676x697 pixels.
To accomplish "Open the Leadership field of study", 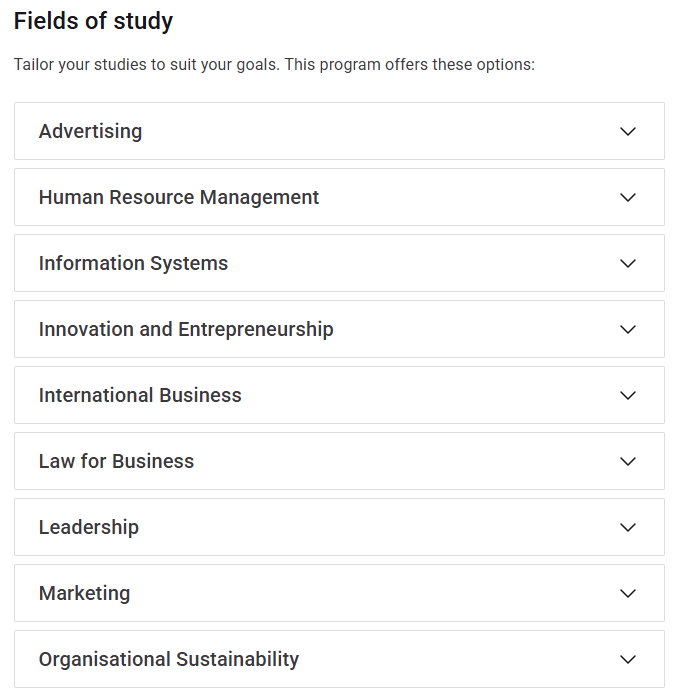I will click(89, 527).
